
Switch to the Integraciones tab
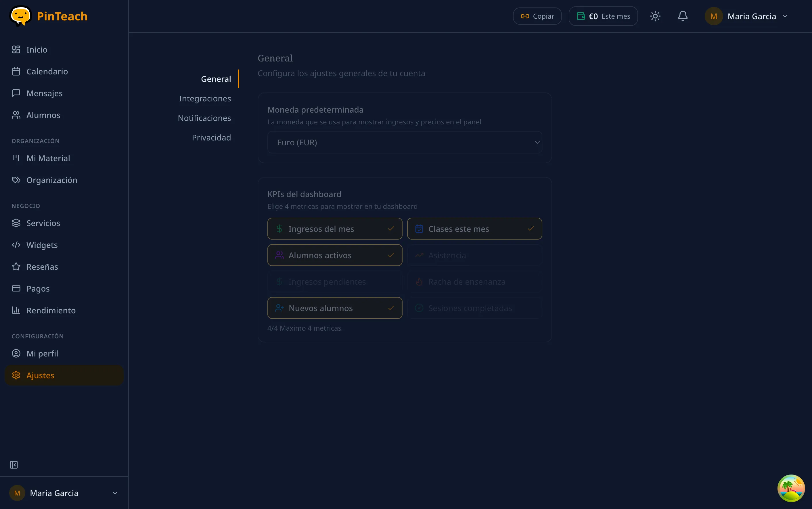pos(205,98)
